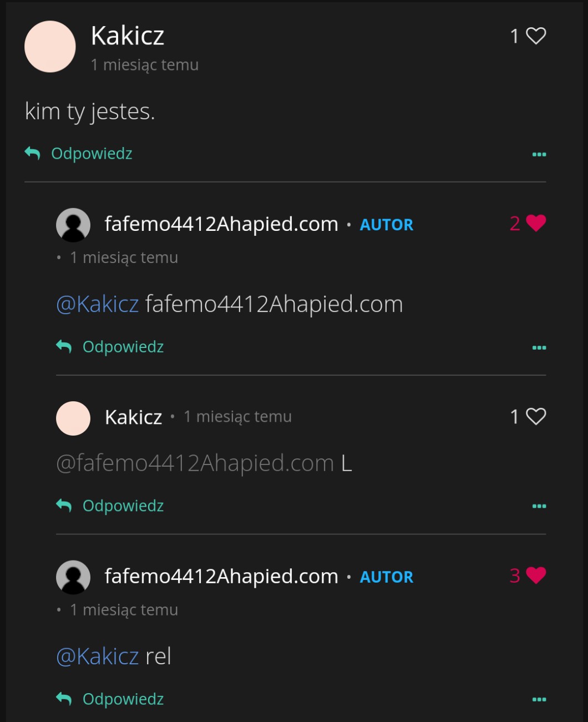The image size is (588, 722).
Task: Click reply arrow icon under the author's first reply
Action: (x=64, y=347)
